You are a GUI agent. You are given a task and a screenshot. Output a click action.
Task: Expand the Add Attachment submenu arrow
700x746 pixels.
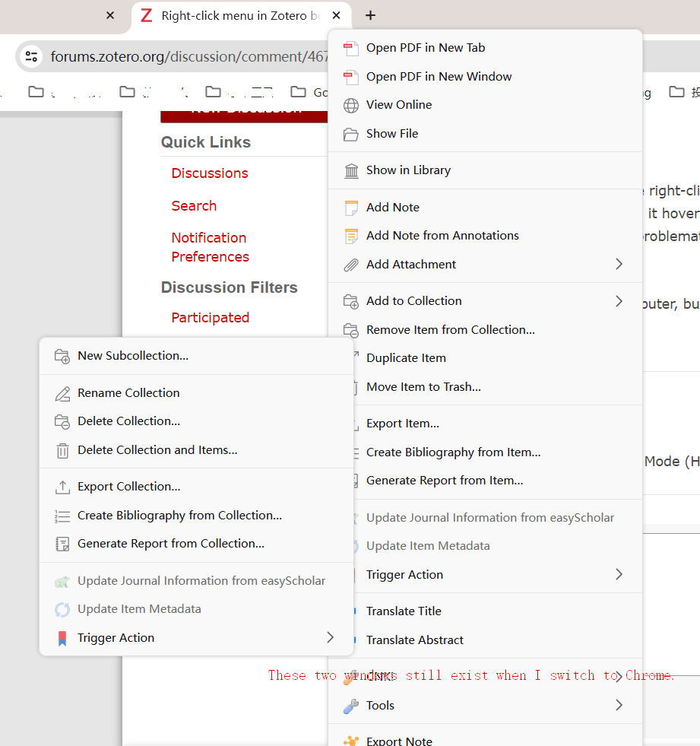click(619, 264)
